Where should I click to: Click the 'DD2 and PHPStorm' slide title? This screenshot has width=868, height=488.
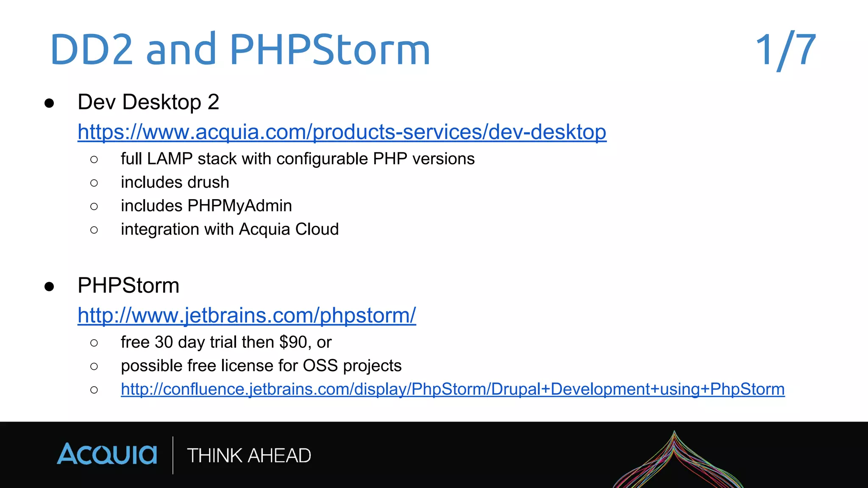[x=240, y=50]
